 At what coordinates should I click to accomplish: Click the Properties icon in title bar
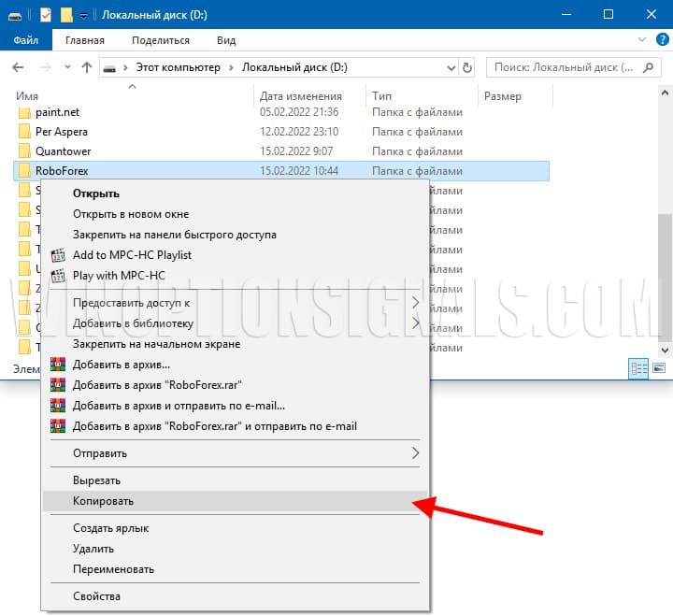47,15
